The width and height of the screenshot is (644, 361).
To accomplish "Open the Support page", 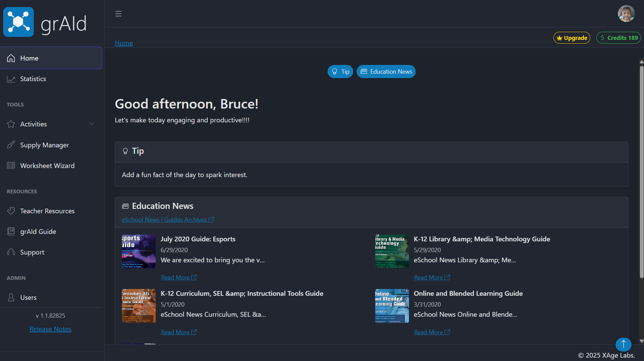I will click(x=51, y=252).
